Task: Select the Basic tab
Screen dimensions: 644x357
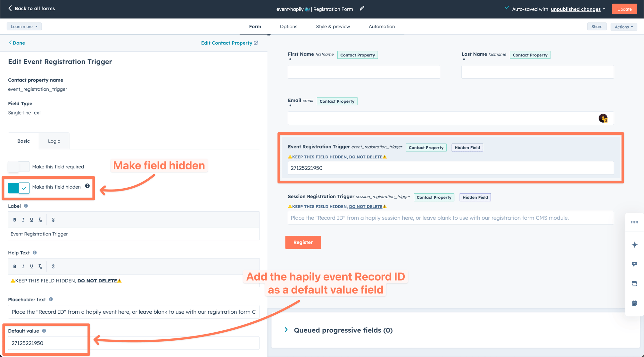Action: [x=23, y=141]
